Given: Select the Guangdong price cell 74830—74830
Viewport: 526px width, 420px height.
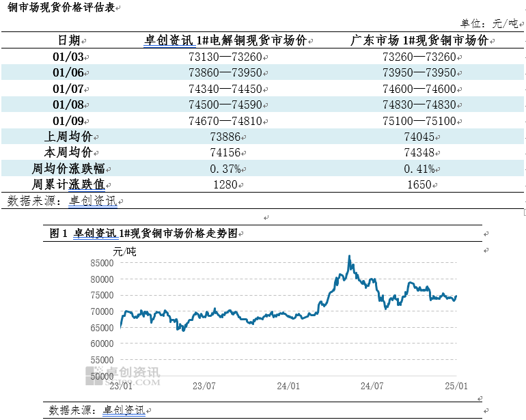Looking at the screenshot, I should [x=419, y=104].
